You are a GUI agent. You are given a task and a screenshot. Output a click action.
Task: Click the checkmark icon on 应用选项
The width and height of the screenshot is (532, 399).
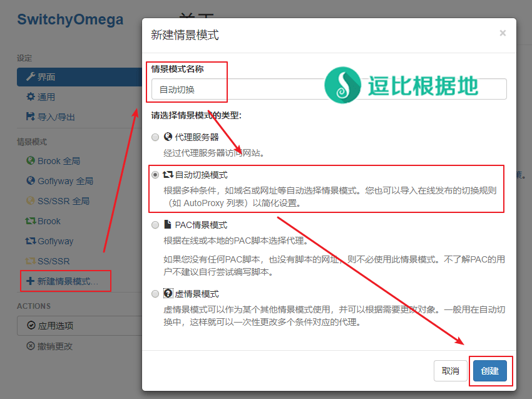(x=31, y=326)
